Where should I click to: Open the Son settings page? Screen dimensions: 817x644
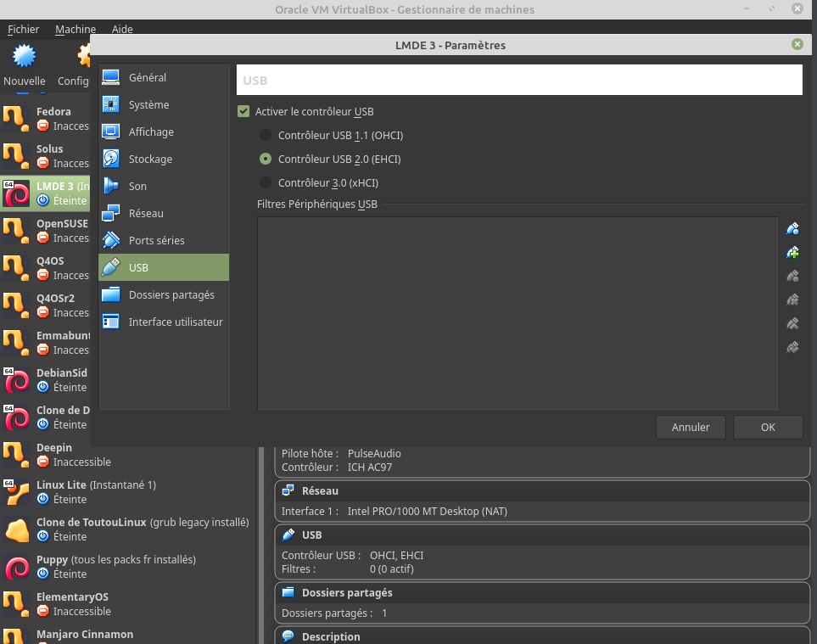[164, 186]
